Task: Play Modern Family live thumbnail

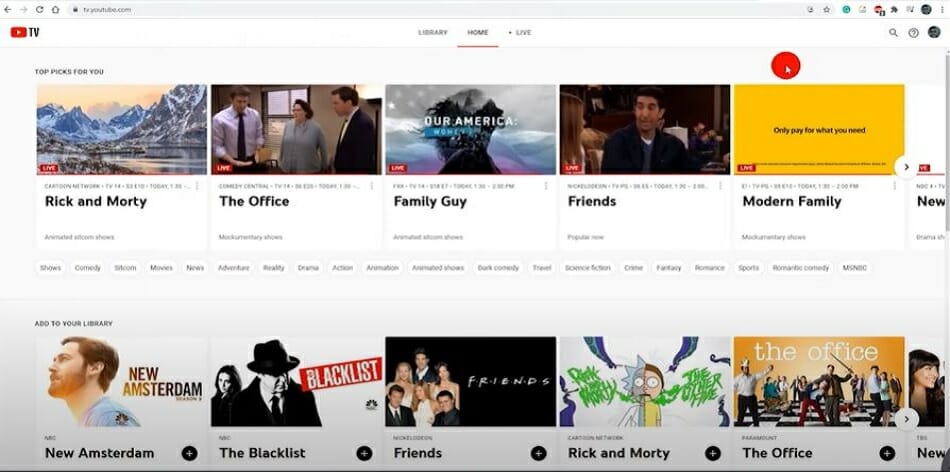Action: point(819,130)
